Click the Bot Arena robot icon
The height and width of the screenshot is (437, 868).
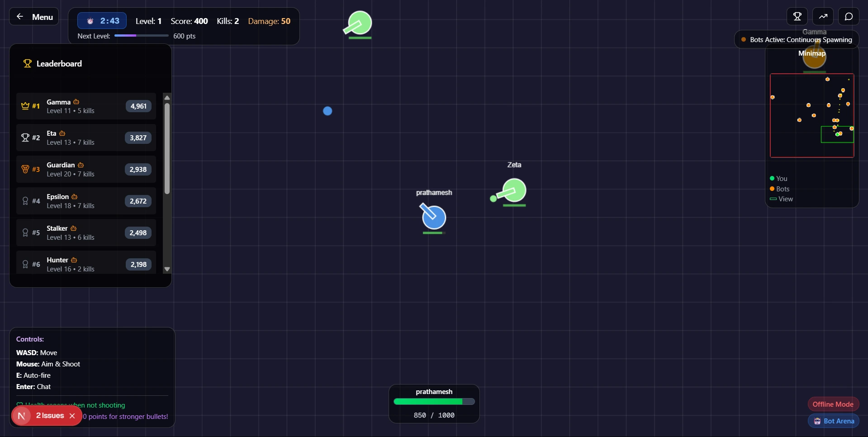[817, 421]
